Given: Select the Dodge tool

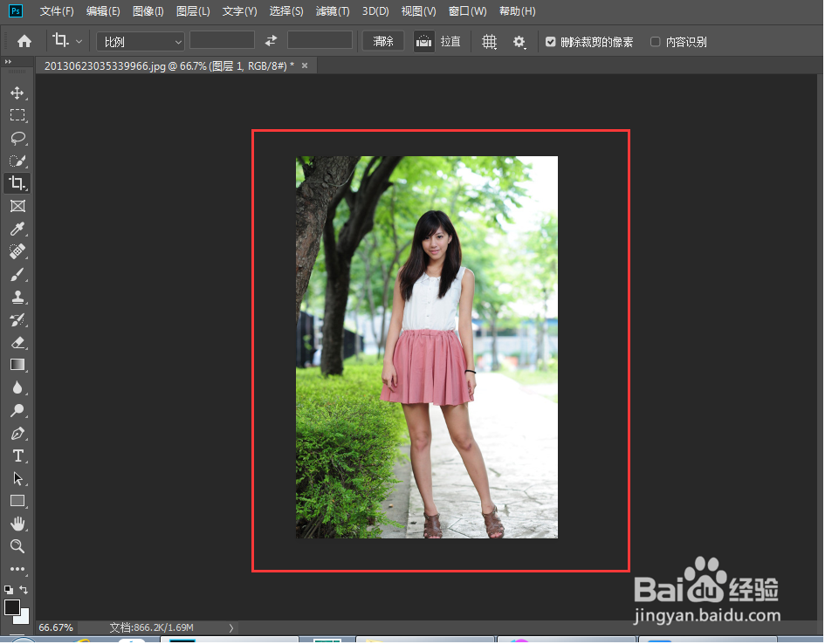Looking at the screenshot, I should pyautogui.click(x=17, y=411).
